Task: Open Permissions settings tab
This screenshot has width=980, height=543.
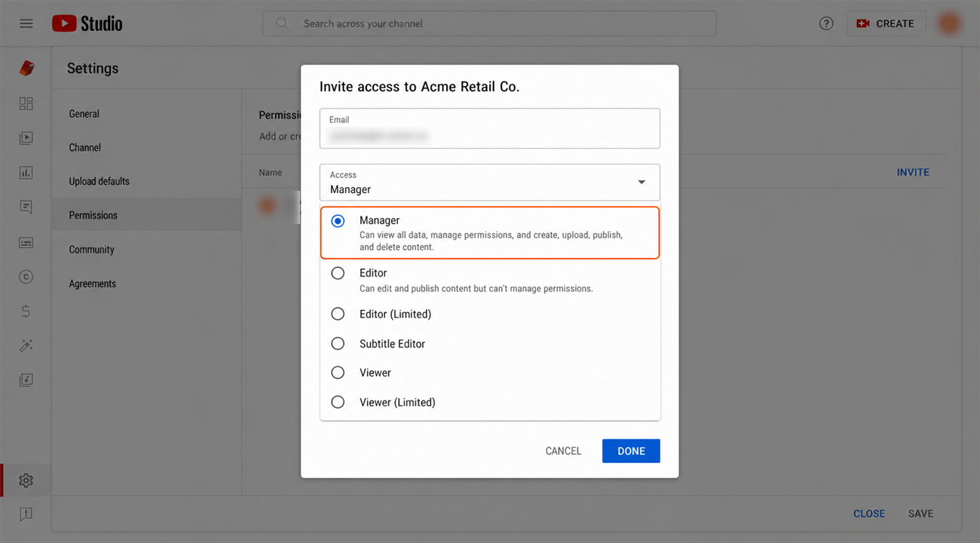Action: [x=93, y=215]
